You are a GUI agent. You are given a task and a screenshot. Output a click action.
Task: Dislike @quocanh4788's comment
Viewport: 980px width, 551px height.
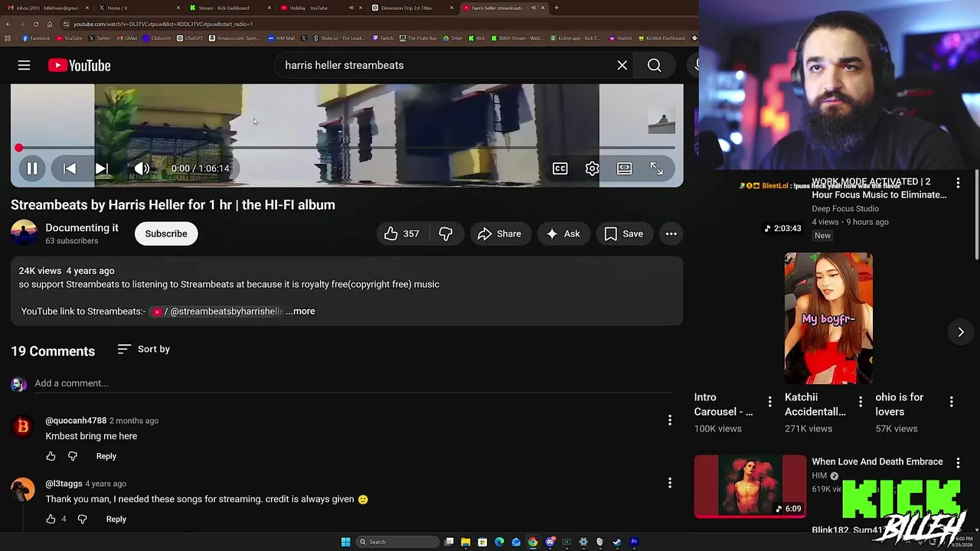point(73,456)
